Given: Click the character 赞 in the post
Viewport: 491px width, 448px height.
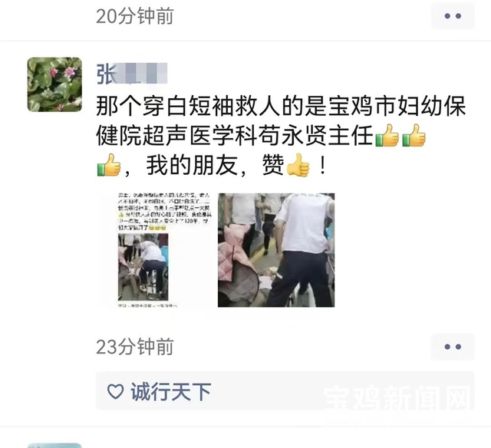Looking at the screenshot, I should pos(274,165).
